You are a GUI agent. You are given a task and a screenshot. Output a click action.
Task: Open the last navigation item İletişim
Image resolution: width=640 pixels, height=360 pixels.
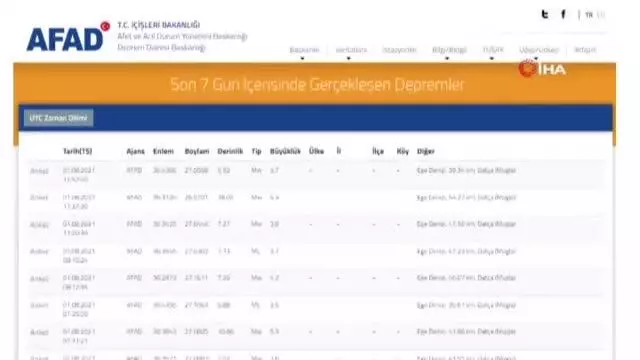585,50
